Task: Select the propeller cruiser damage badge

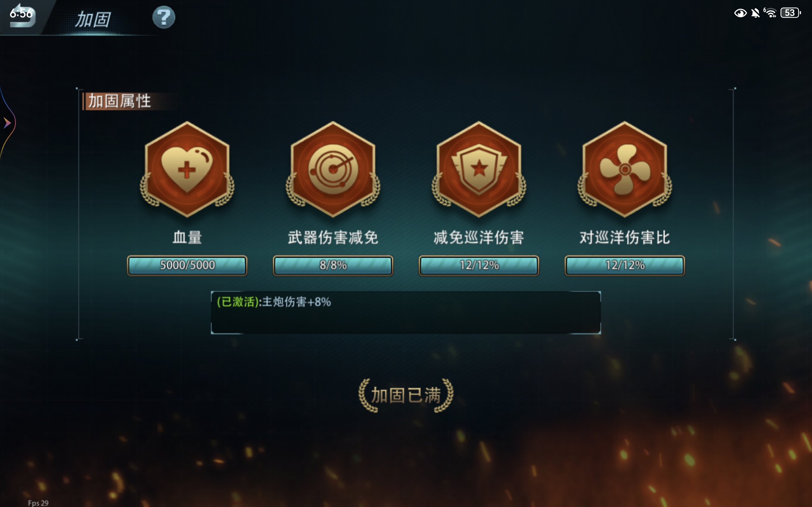Action: 625,169
